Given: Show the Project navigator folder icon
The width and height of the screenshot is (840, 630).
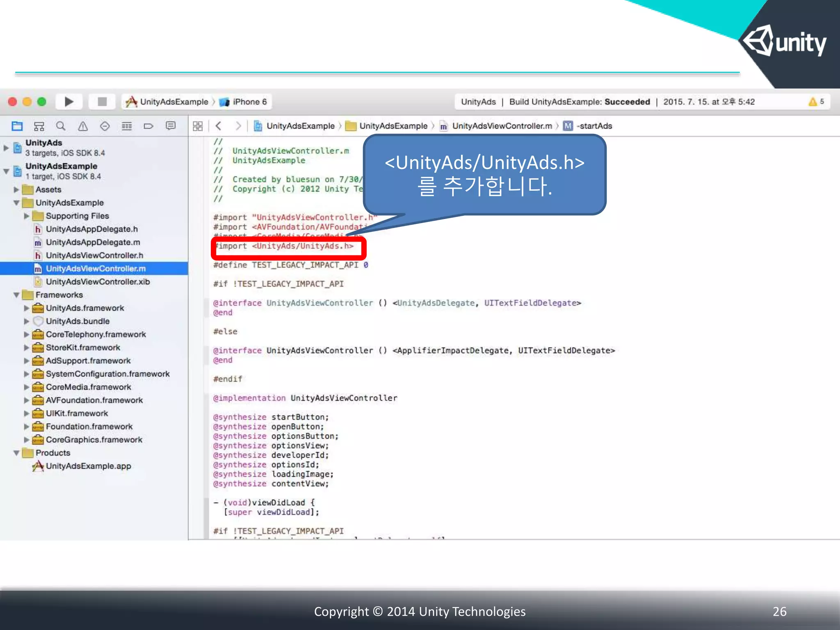Looking at the screenshot, I should (x=17, y=126).
